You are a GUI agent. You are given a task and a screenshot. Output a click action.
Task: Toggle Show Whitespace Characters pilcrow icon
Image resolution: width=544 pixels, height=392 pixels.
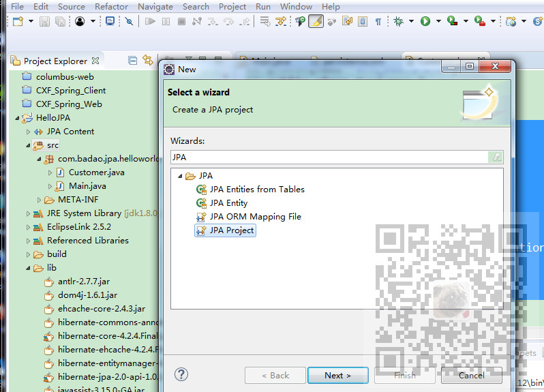[x=378, y=22]
